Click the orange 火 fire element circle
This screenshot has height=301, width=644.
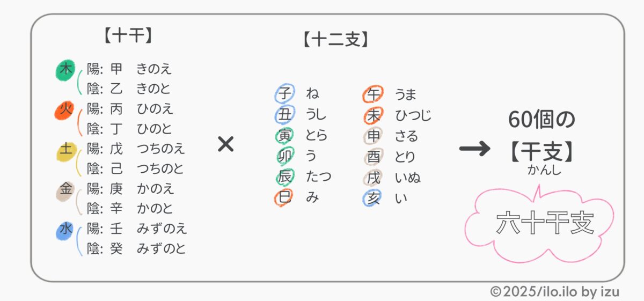click(x=65, y=111)
